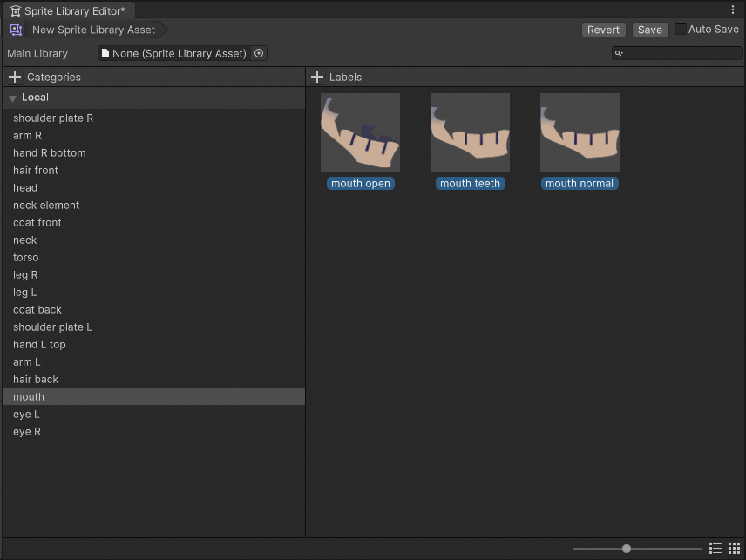Select the mouth teeth sprite thumbnail
The width and height of the screenshot is (746, 560).
[470, 133]
